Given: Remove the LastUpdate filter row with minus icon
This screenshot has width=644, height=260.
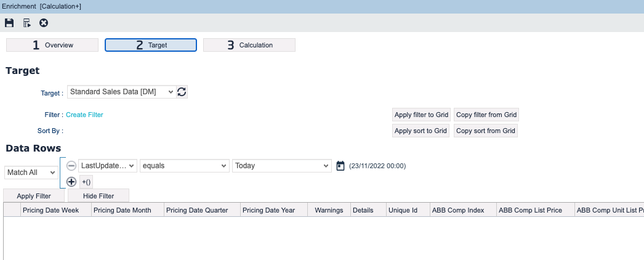Looking at the screenshot, I should pyautogui.click(x=71, y=166).
